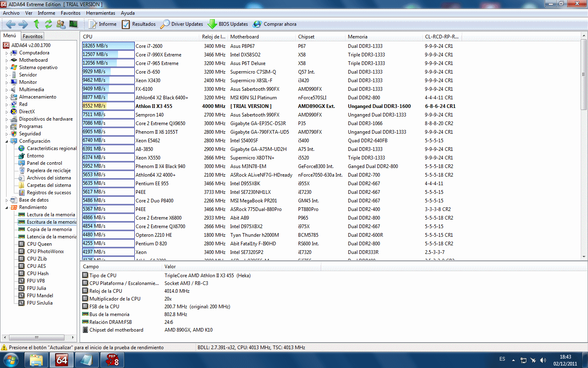Click Comprar ahora in the toolbar
Image resolution: width=588 pixels, height=368 pixels.
275,24
